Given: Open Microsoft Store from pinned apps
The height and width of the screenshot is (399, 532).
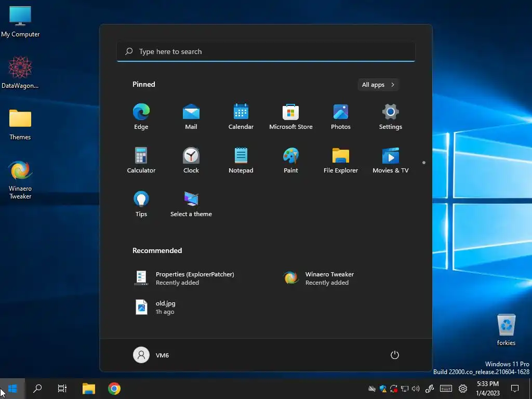Looking at the screenshot, I should point(291,117).
